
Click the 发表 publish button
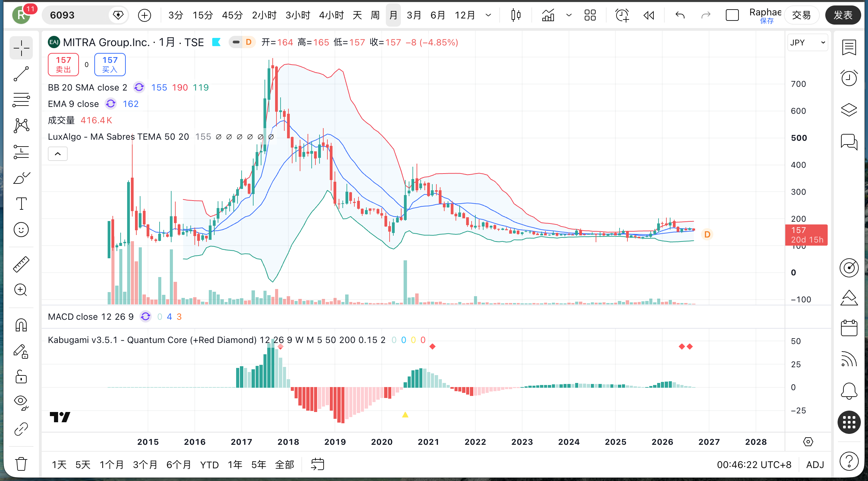tap(843, 15)
